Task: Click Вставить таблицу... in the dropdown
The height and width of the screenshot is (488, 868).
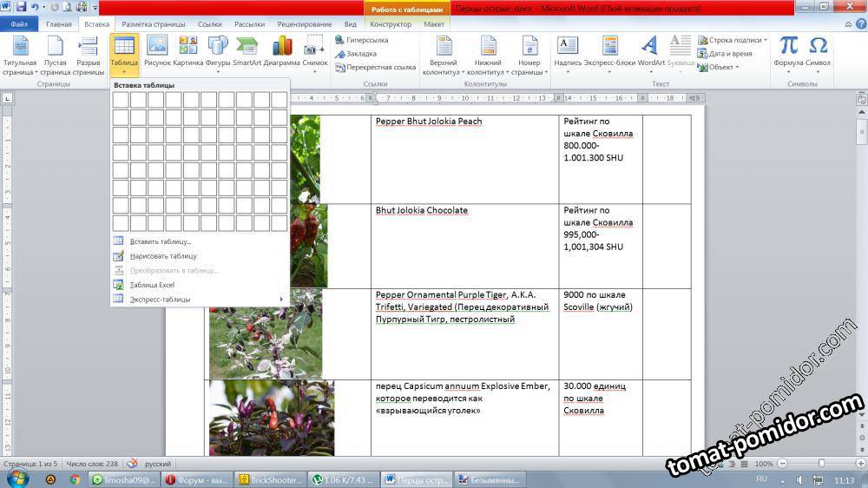Action: point(160,241)
